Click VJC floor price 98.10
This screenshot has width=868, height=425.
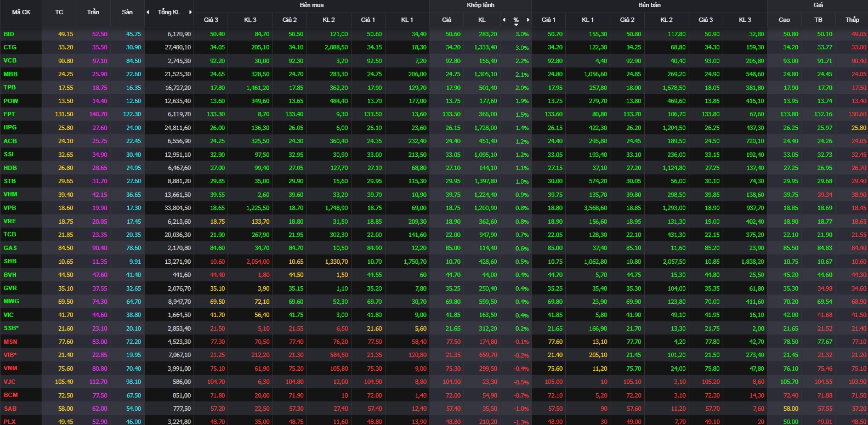pyautogui.click(x=133, y=382)
